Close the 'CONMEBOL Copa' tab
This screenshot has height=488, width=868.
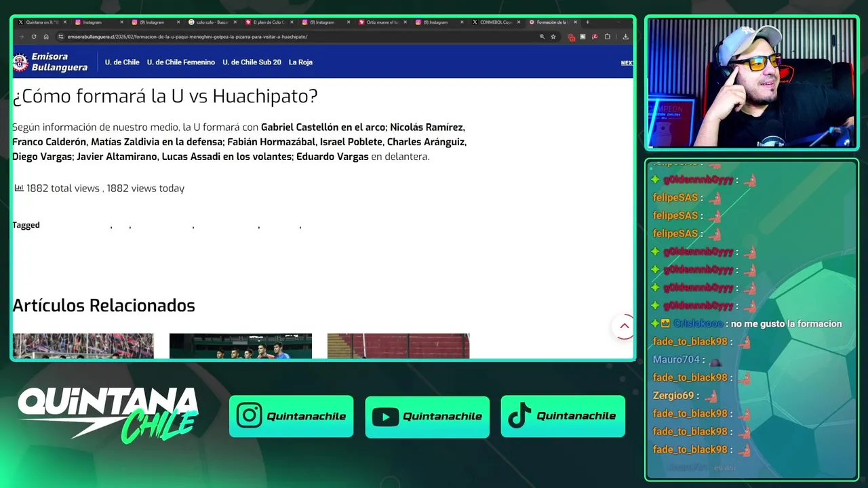[519, 22]
